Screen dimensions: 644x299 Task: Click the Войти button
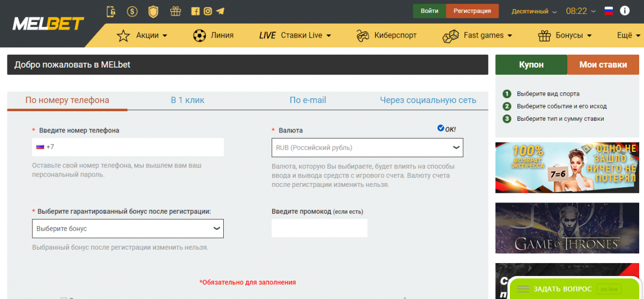click(429, 11)
